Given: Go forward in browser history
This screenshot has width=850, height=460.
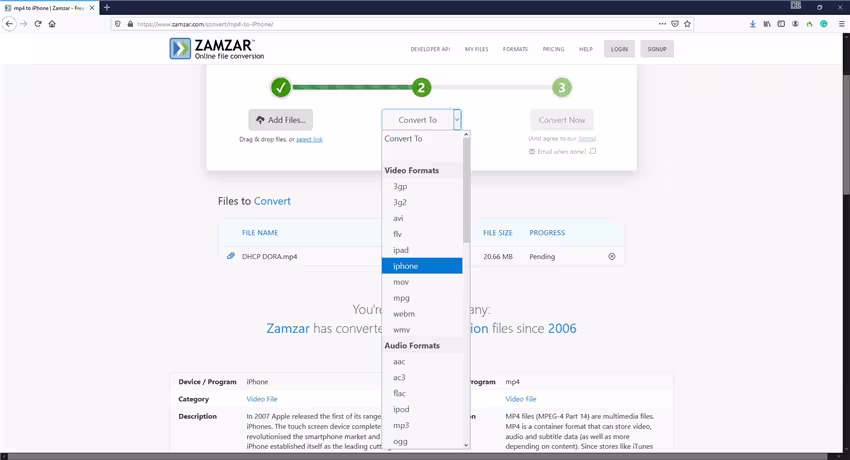Looking at the screenshot, I should 23,24.
